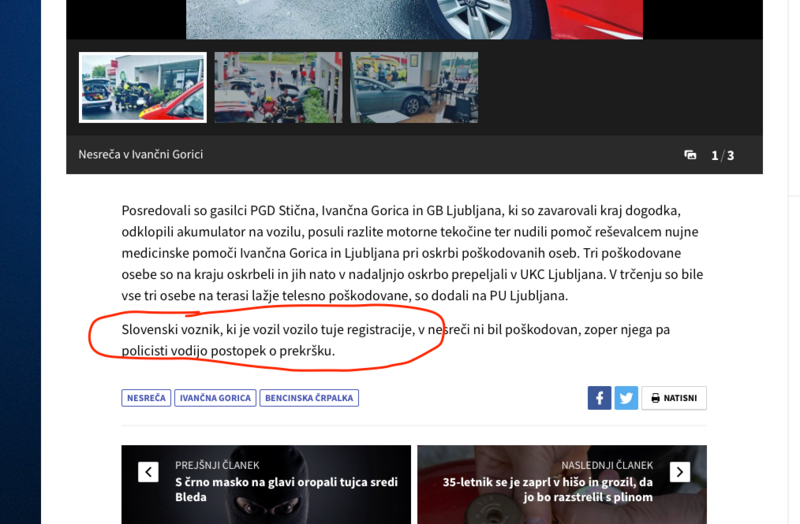Click the large main gallery photo

click(414, 18)
